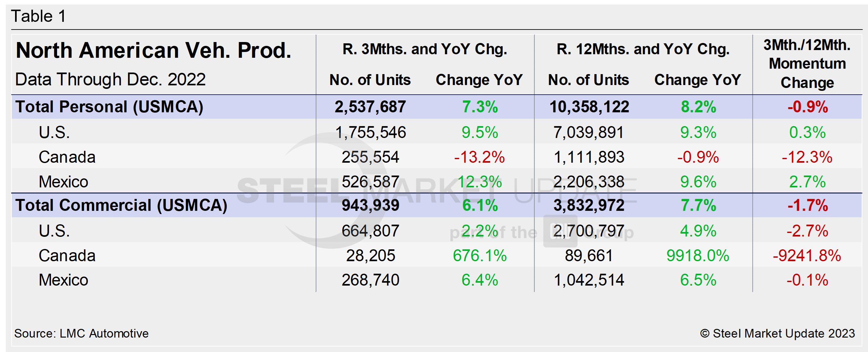Image resolution: width=868 pixels, height=352 pixels.
Task: Click the "Source: LMC Automotive" footnote
Action: pyautogui.click(x=81, y=333)
